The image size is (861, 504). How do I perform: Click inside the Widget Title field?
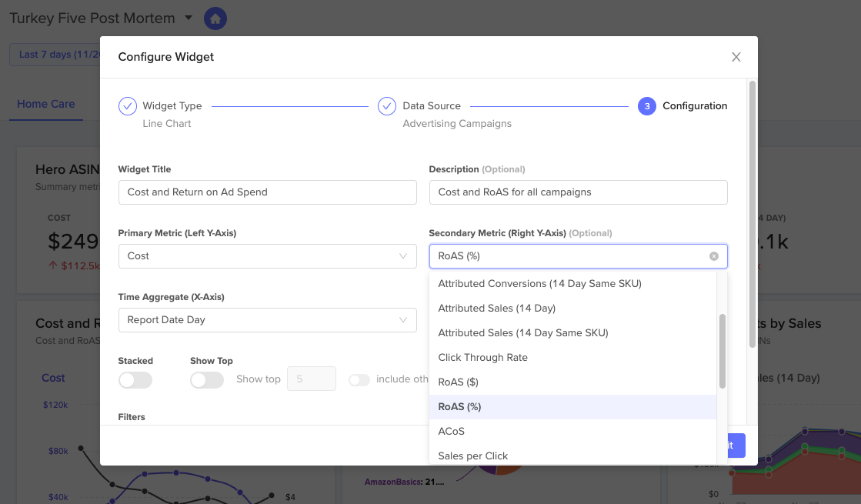coord(267,192)
